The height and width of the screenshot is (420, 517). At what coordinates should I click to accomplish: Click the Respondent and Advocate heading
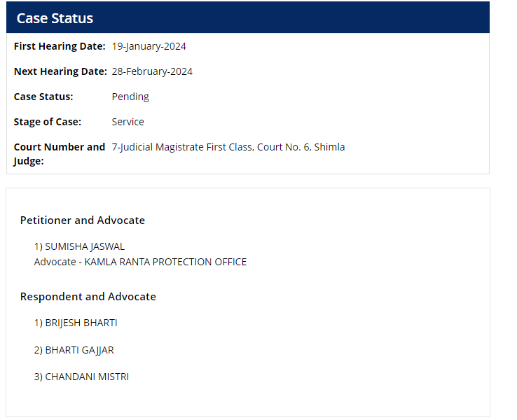coord(88,296)
